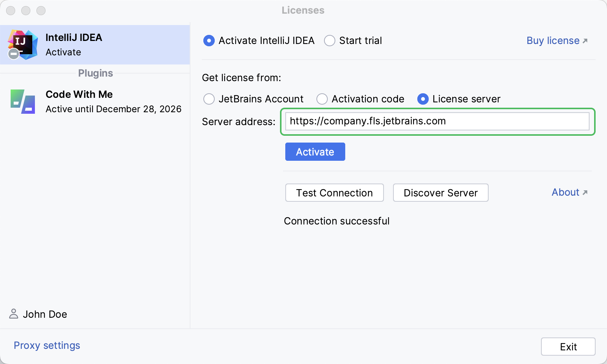The width and height of the screenshot is (607, 364).
Task: Click inside the Server address field
Action: tap(436, 121)
